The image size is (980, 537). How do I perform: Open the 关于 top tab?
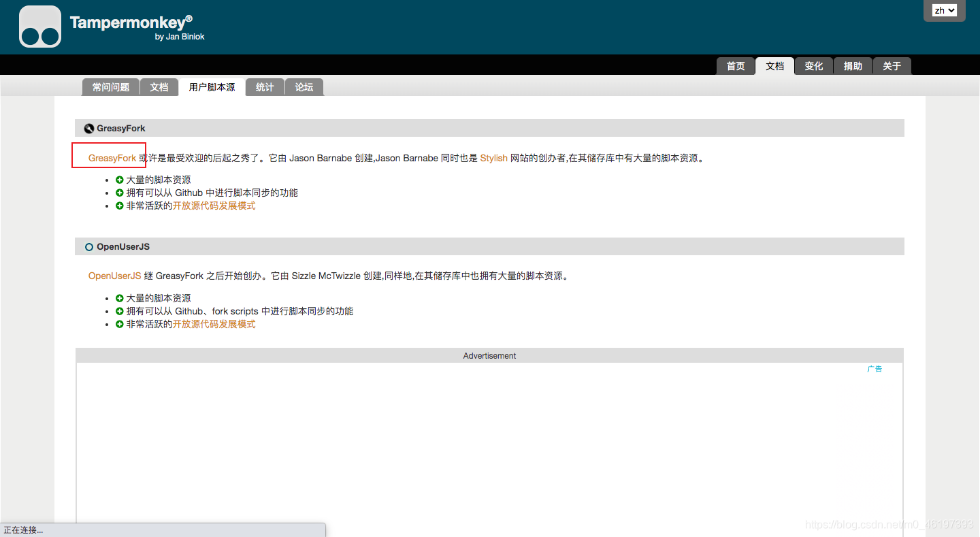point(892,66)
